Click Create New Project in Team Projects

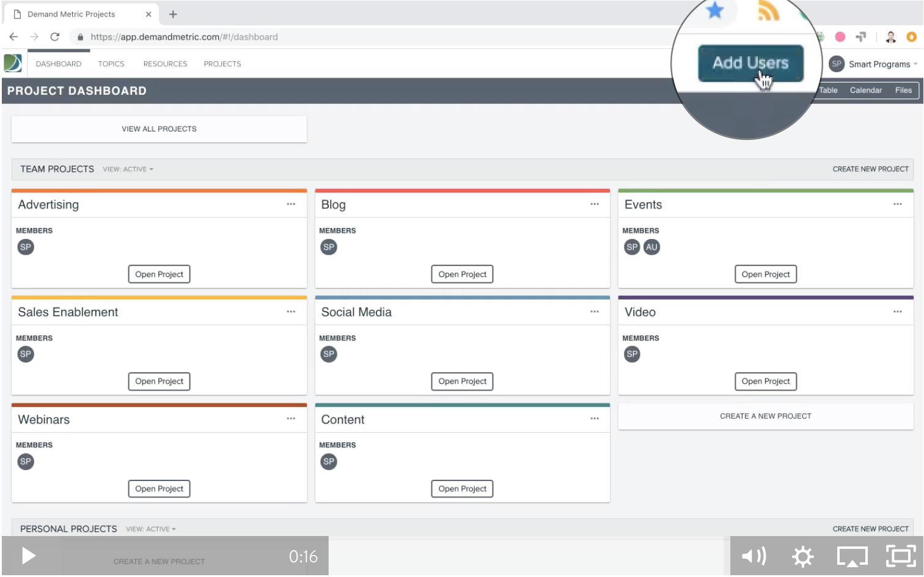870,169
